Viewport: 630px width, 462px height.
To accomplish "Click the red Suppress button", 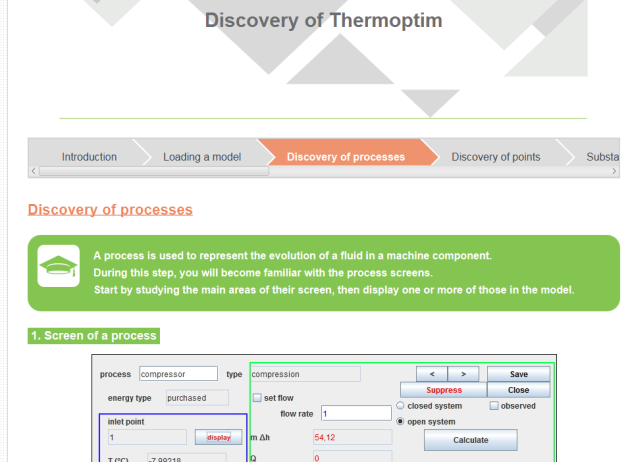I will click(x=444, y=390).
